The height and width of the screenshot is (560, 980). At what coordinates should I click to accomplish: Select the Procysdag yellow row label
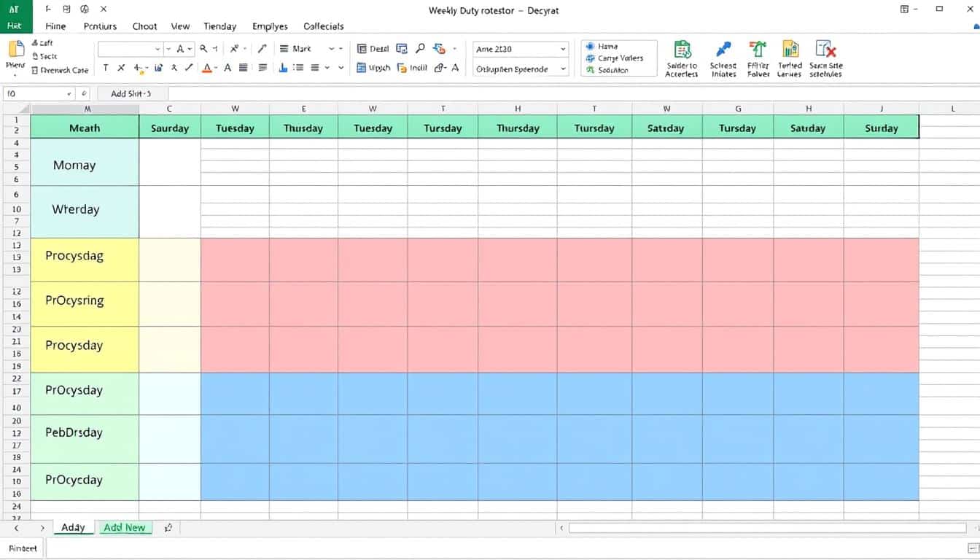click(x=85, y=260)
